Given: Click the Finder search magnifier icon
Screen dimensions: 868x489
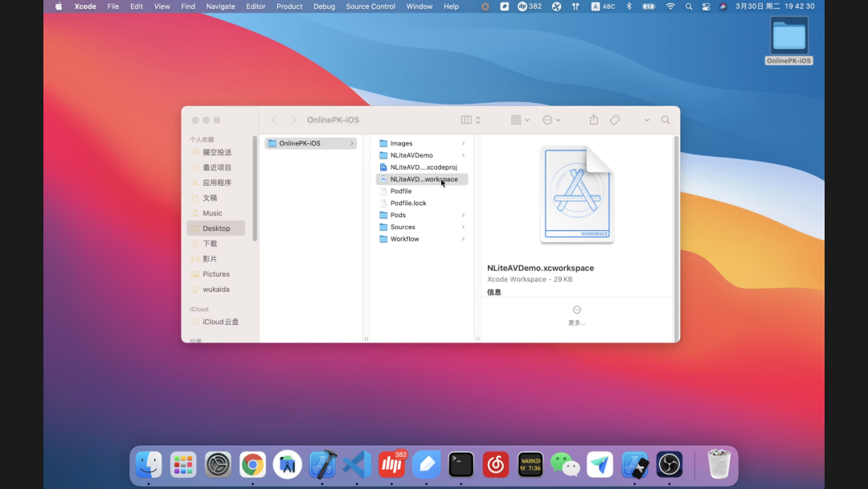Looking at the screenshot, I should [665, 120].
